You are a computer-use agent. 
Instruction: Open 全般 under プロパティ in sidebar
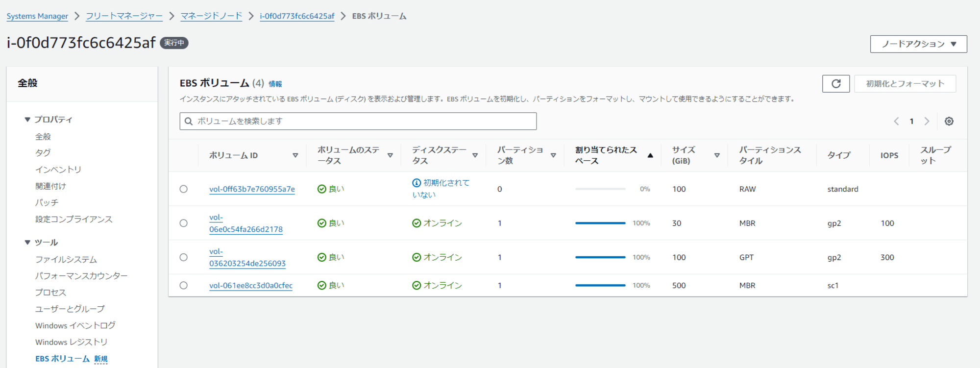pyautogui.click(x=43, y=137)
